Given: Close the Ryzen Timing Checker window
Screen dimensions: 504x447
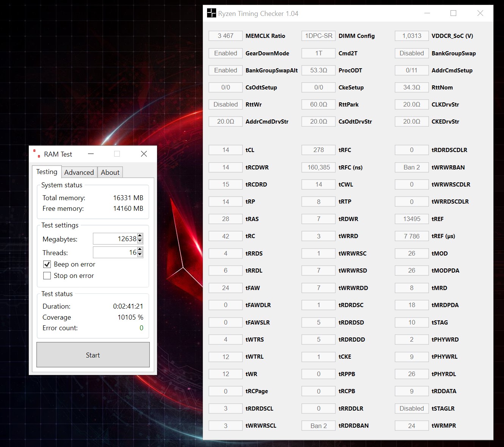Looking at the screenshot, I should click(480, 13).
